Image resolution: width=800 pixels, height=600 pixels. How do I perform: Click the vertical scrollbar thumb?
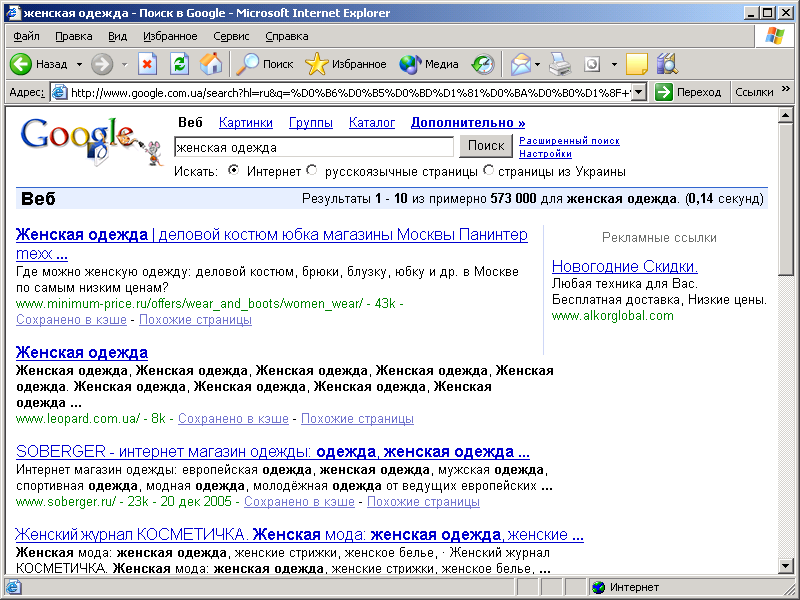click(x=786, y=198)
